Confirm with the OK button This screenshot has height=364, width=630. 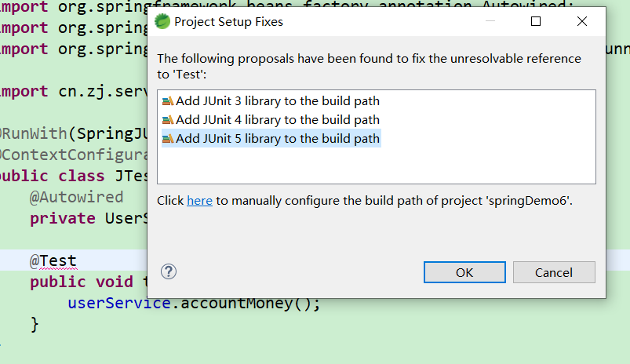click(464, 272)
